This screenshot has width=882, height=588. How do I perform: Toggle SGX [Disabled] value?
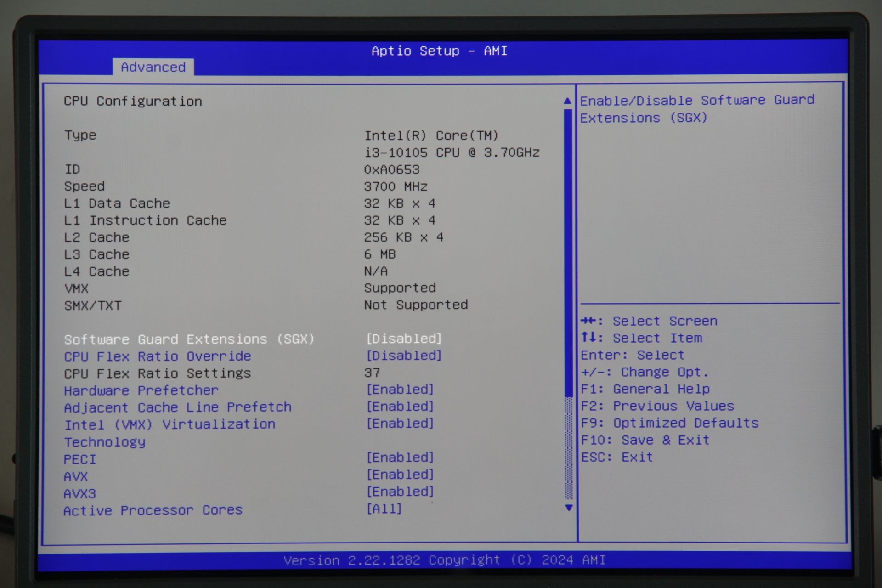[x=404, y=339]
